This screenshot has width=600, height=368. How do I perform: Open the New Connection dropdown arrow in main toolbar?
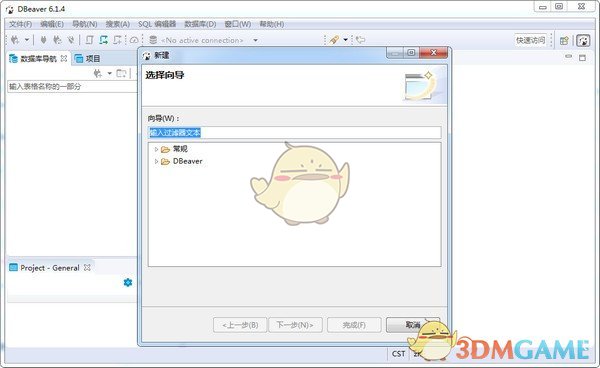click(27, 40)
